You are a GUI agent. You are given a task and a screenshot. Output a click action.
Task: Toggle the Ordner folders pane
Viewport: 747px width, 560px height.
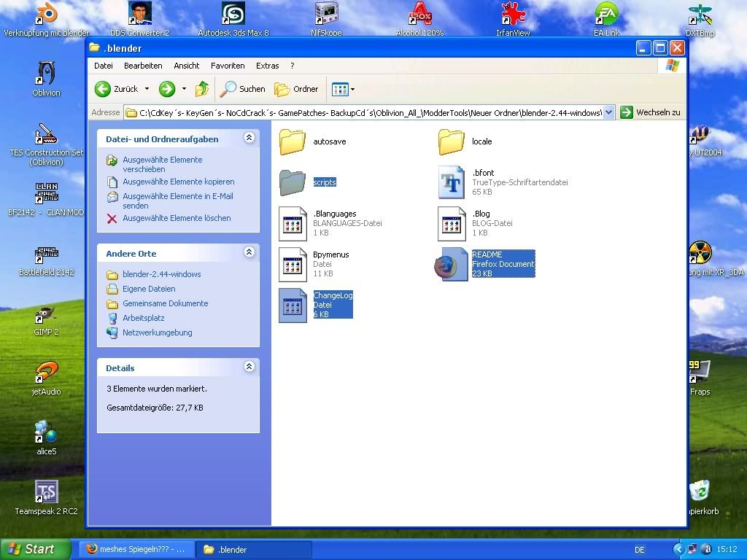pyautogui.click(x=296, y=89)
